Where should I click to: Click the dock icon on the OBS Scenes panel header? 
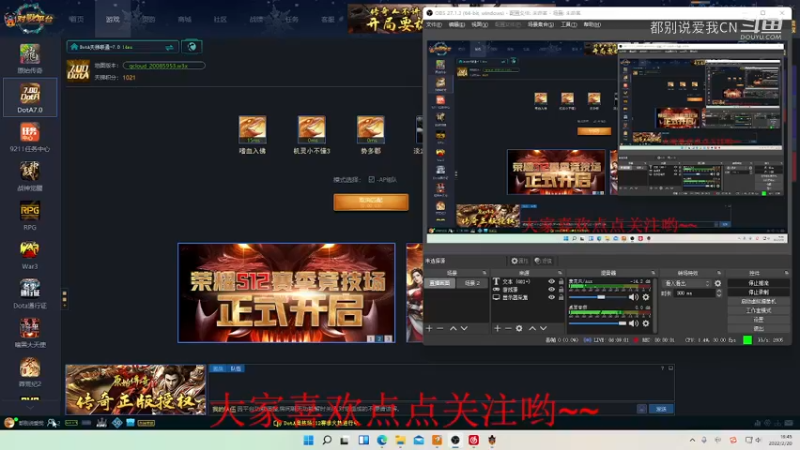[484, 273]
